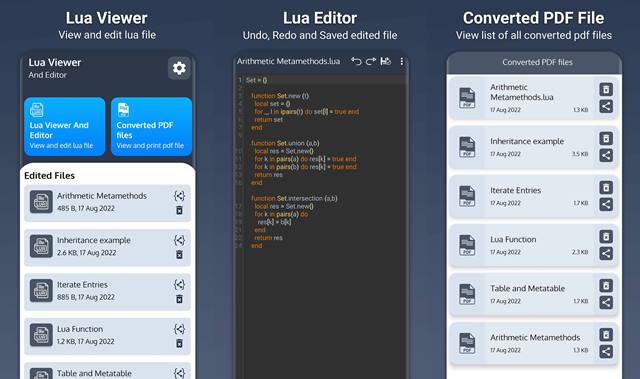Screen dimensions: 640x379
Task: Delete Lua Function converted PDF
Action: tap(606, 237)
